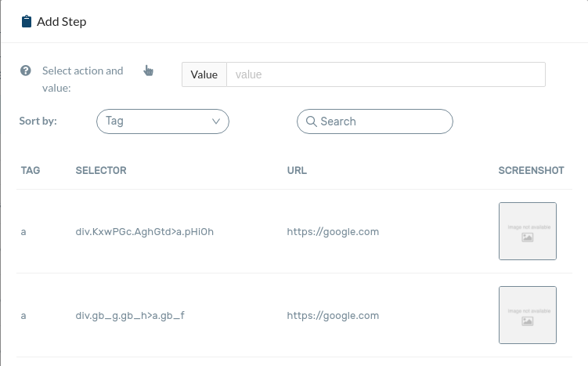Click google.com URL in first row
Viewport: 588px width, 366px height.
pyautogui.click(x=333, y=232)
